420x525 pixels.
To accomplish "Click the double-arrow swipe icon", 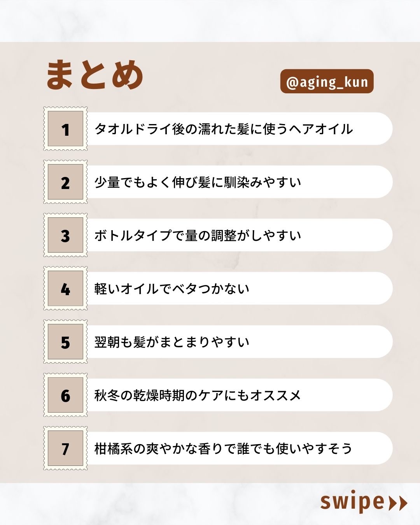I will point(398,503).
